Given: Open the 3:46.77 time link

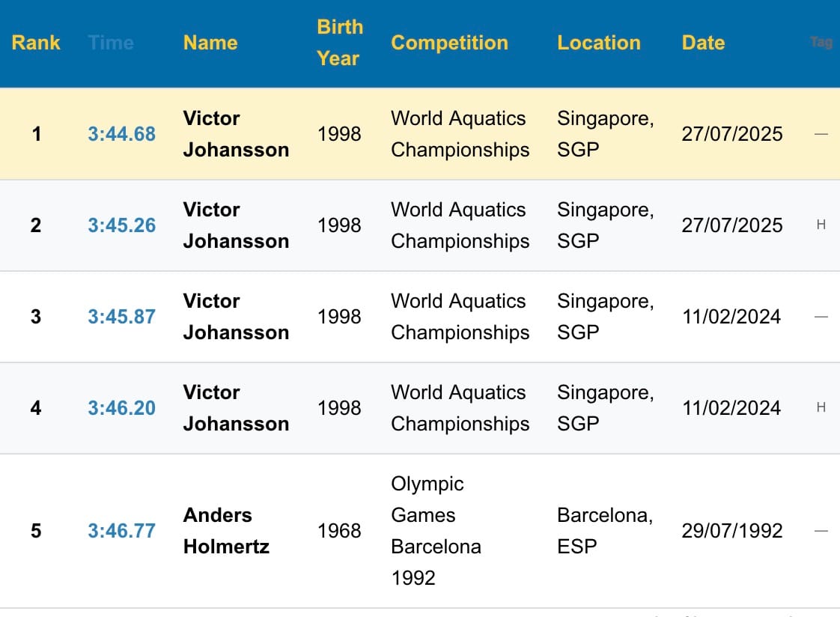Looking at the screenshot, I should [121, 531].
